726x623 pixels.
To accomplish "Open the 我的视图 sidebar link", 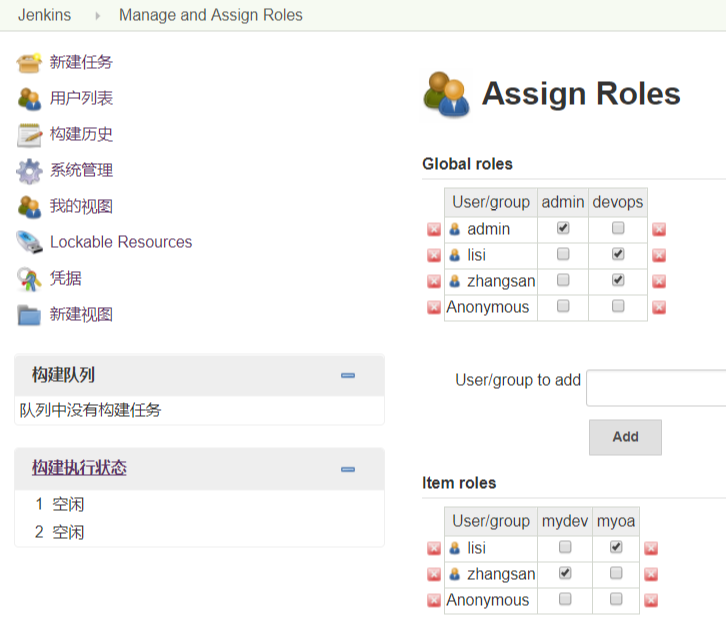I will pos(81,206).
